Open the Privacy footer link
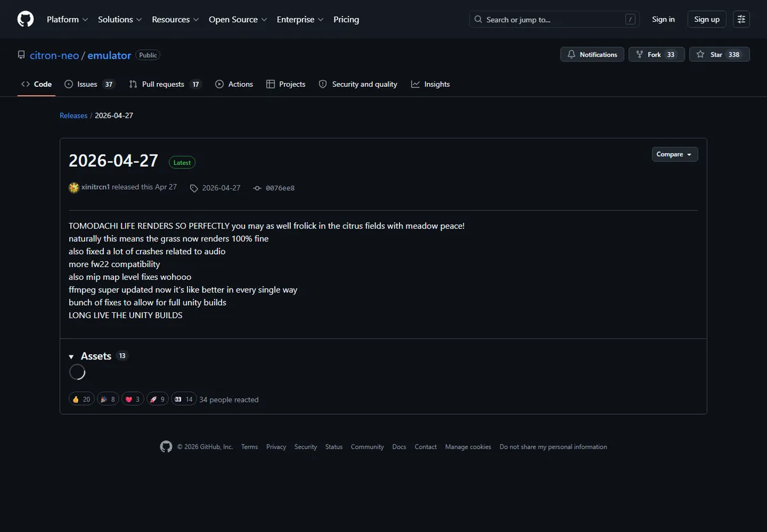This screenshot has height=532, width=767. [x=276, y=447]
